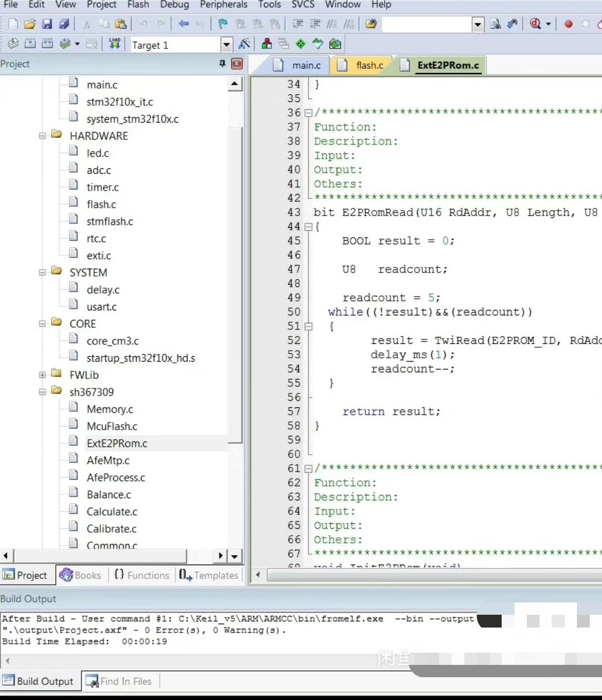Switch to the flash.c editor tab
Image resolution: width=602 pixels, height=700 pixels.
369,65
